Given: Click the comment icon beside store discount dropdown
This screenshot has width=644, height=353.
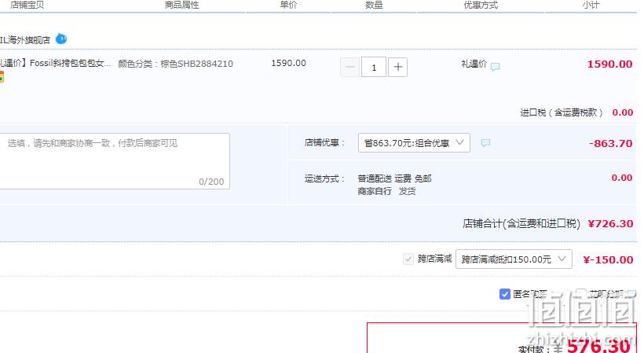Looking at the screenshot, I should tap(485, 143).
